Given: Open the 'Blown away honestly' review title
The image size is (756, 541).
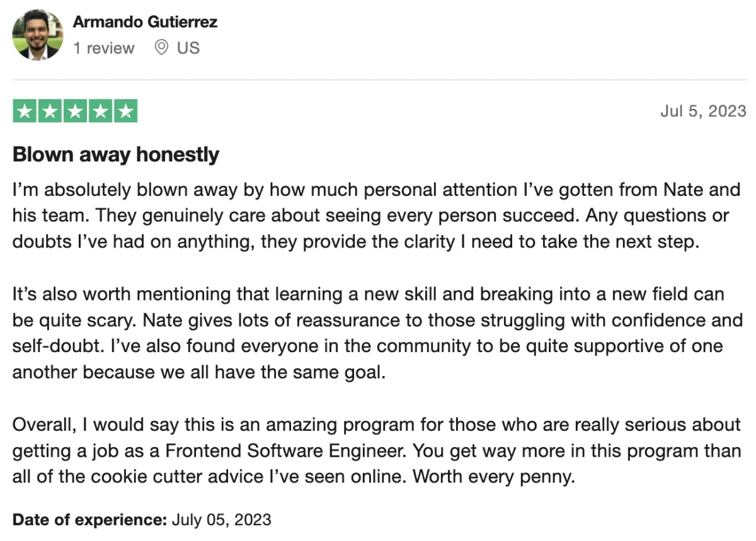Looking at the screenshot, I should click(116, 154).
